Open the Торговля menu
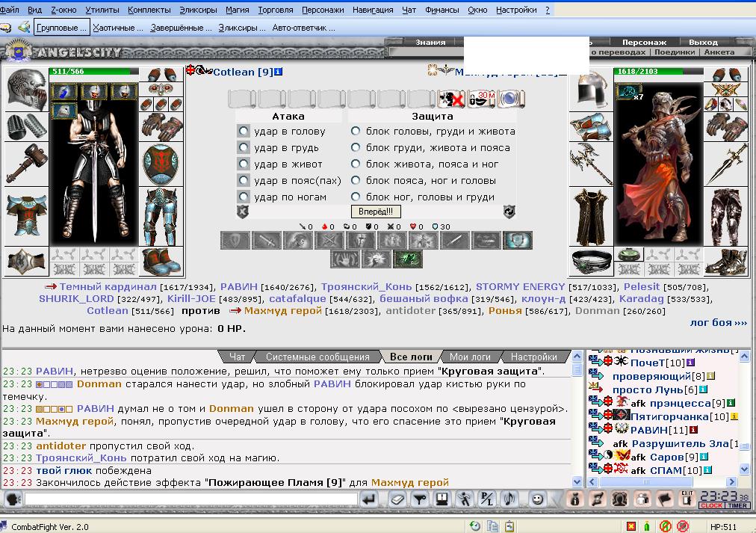 276,10
